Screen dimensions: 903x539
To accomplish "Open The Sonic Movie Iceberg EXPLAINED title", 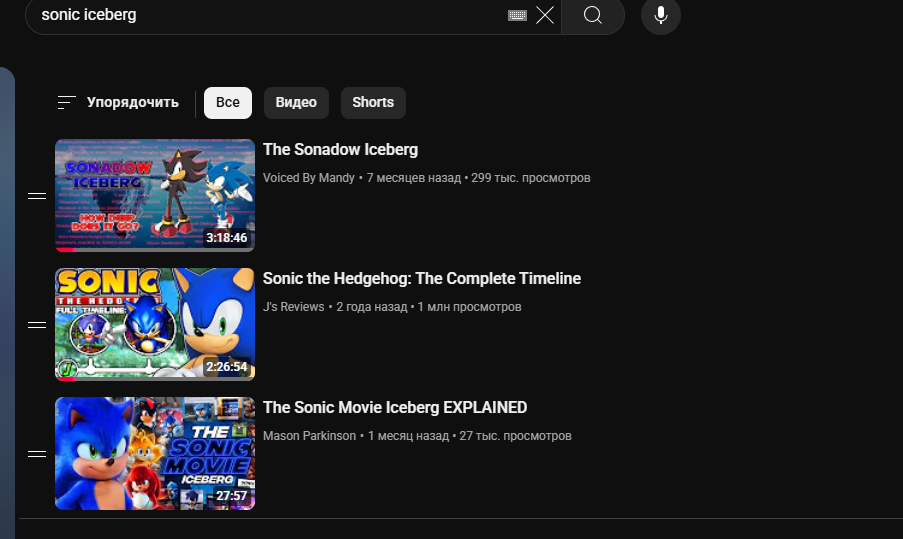I will pyautogui.click(x=394, y=408).
